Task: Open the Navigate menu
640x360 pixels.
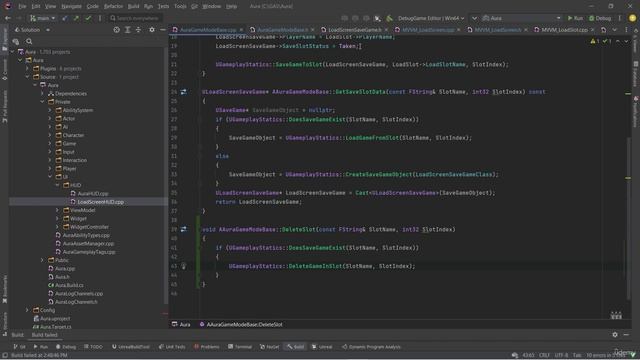Action: click(71, 7)
